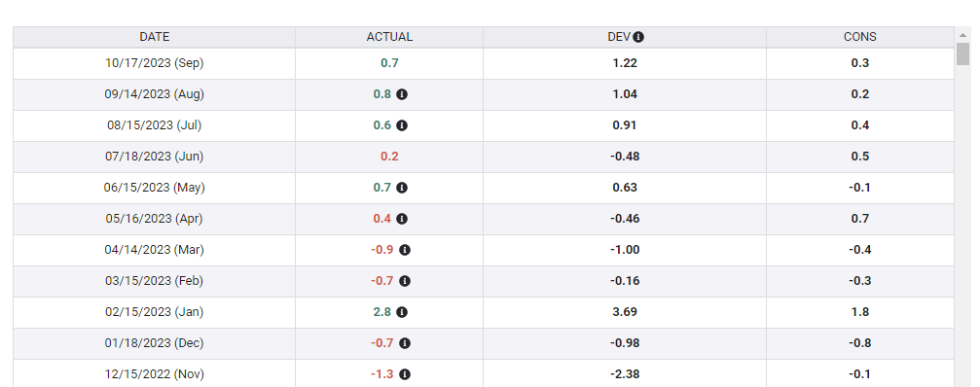Click the 1.8 consensus value in Jan row
The image size is (980, 387).
[x=860, y=312]
